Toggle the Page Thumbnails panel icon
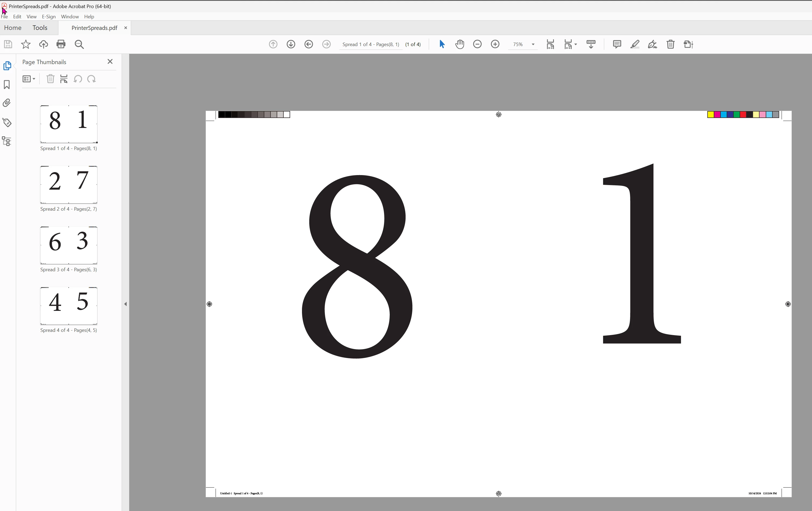The image size is (812, 511). tap(7, 66)
